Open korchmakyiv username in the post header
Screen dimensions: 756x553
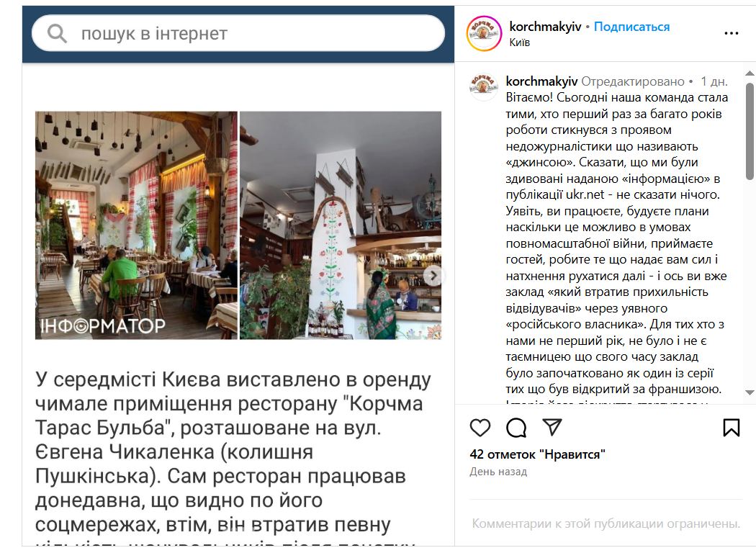545,27
